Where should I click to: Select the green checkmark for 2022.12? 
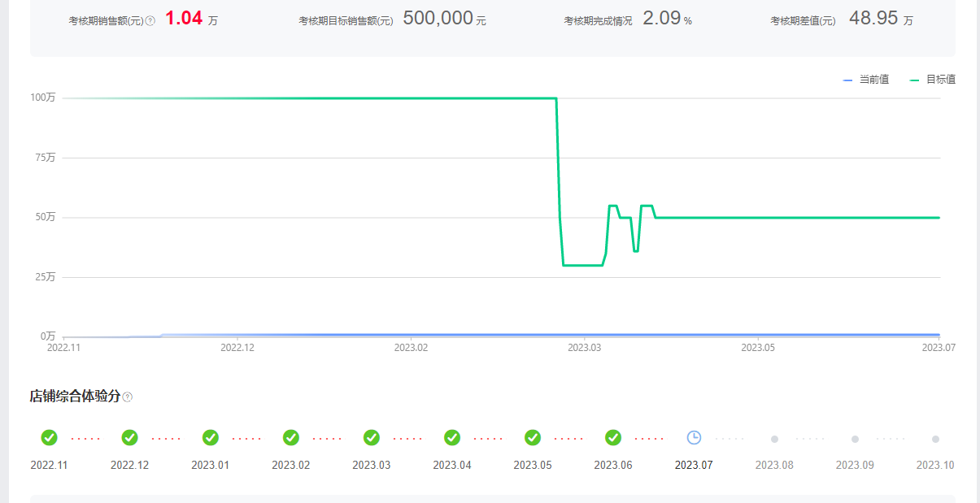[129, 437]
